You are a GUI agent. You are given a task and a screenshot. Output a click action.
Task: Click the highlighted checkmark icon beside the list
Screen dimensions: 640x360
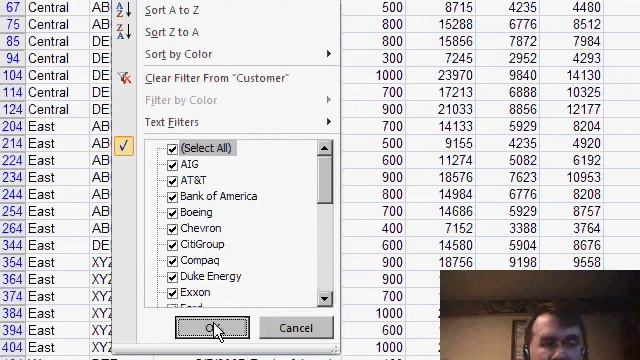(124, 146)
